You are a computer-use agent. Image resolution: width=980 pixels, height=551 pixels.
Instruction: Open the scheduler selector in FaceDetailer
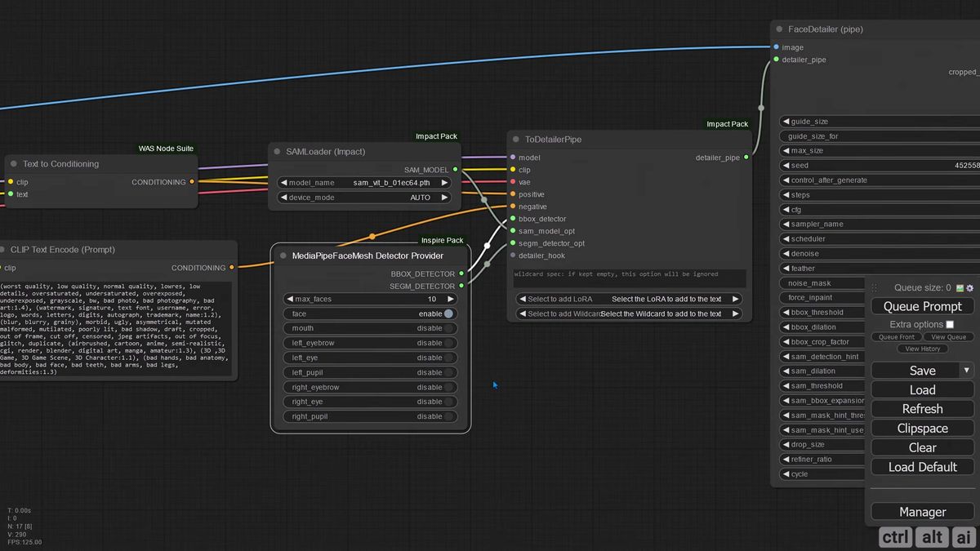click(x=880, y=238)
